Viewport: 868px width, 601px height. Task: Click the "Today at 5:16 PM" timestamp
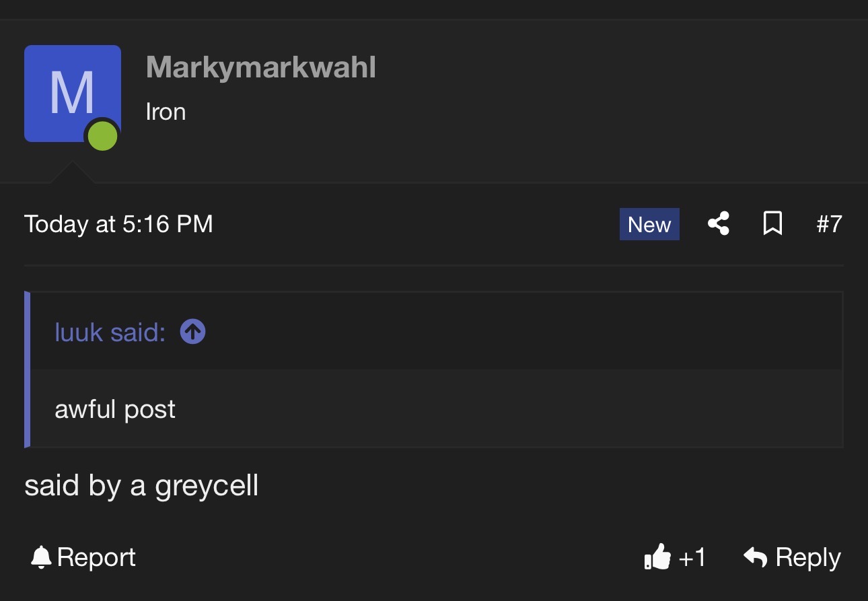click(118, 224)
